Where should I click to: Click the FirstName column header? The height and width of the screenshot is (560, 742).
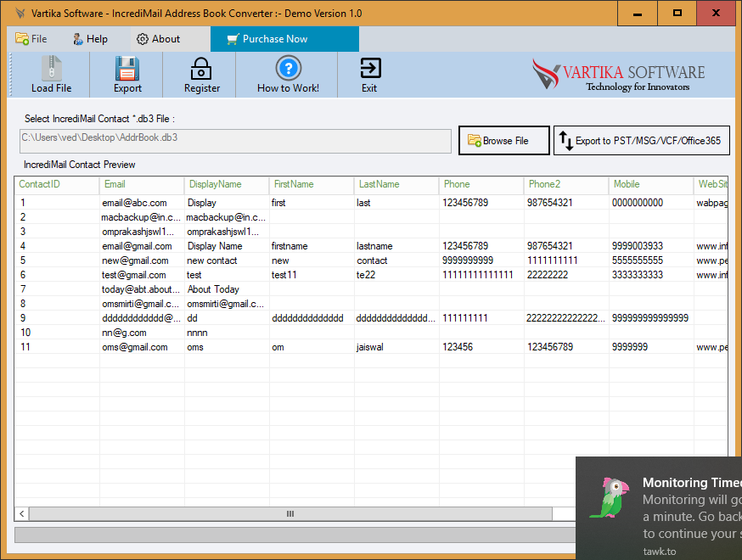312,184
